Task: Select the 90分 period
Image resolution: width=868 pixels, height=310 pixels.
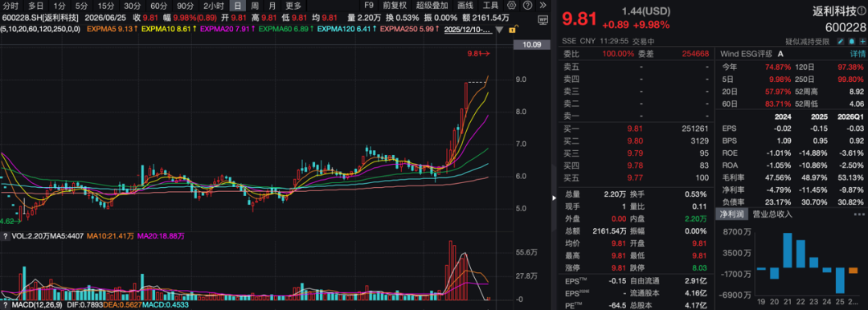Action: [x=186, y=6]
